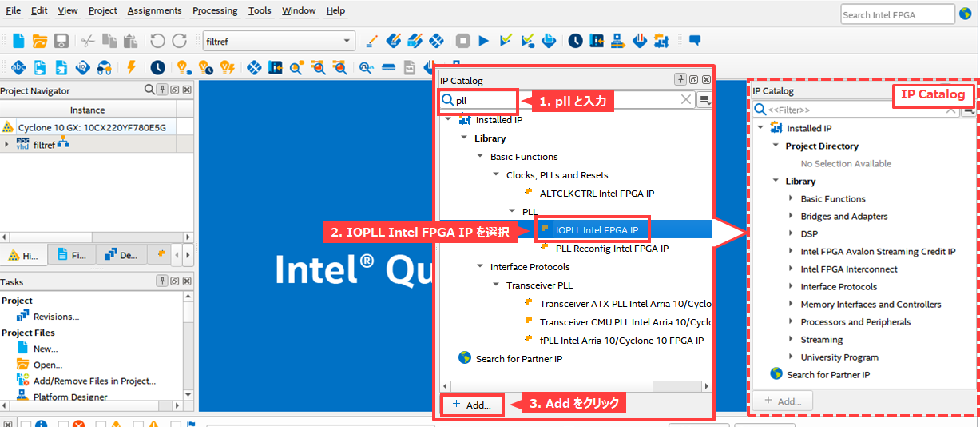Toggle the checkbox beside the red error icon

[x=64, y=424]
